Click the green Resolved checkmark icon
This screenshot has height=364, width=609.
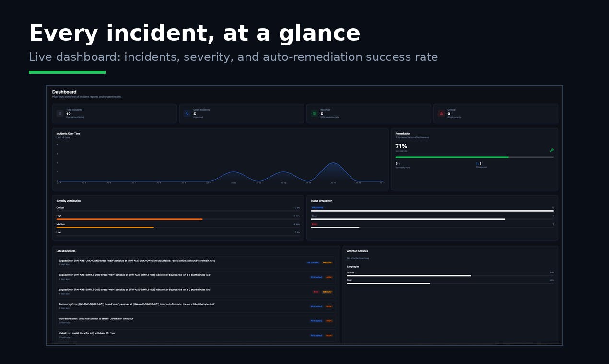[314, 114]
